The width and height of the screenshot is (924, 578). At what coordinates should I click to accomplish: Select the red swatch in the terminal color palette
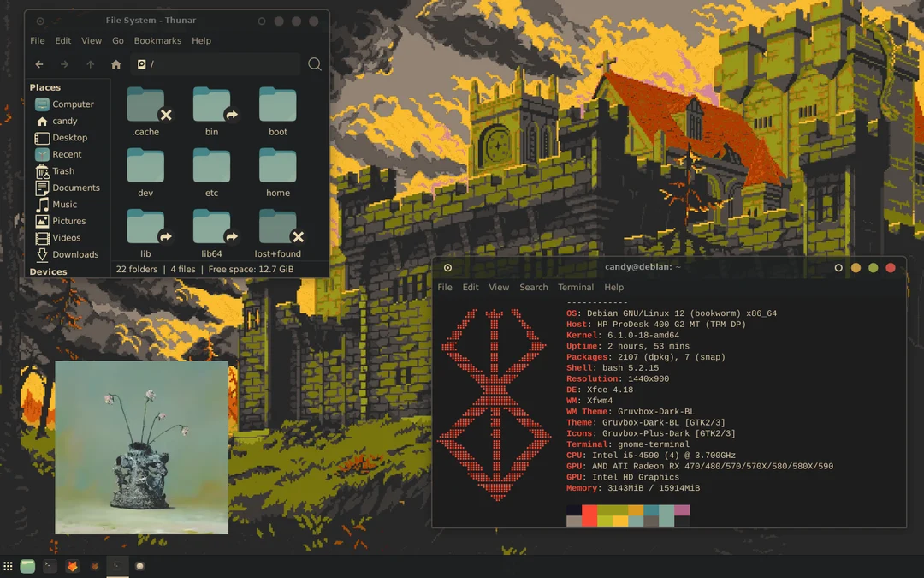pyautogui.click(x=589, y=515)
